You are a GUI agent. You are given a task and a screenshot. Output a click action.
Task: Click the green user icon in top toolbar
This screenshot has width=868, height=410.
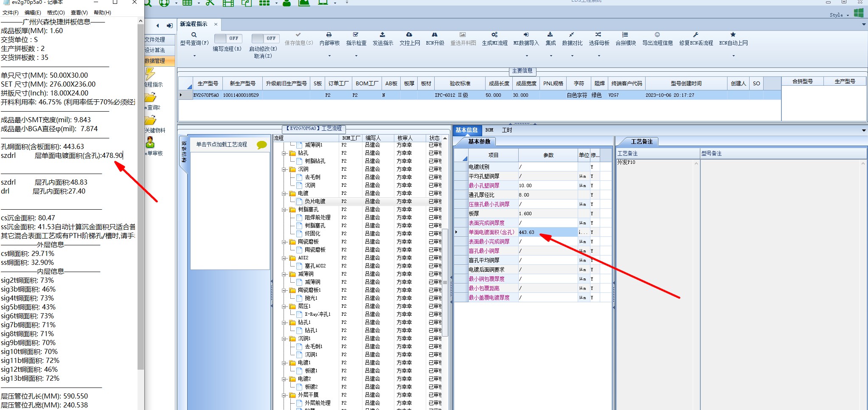click(287, 3)
